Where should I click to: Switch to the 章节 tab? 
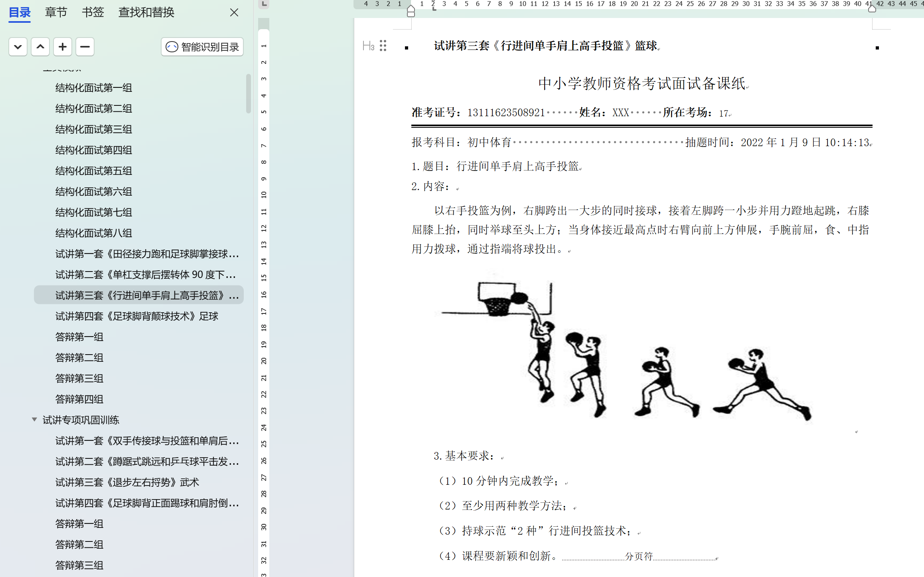[56, 12]
